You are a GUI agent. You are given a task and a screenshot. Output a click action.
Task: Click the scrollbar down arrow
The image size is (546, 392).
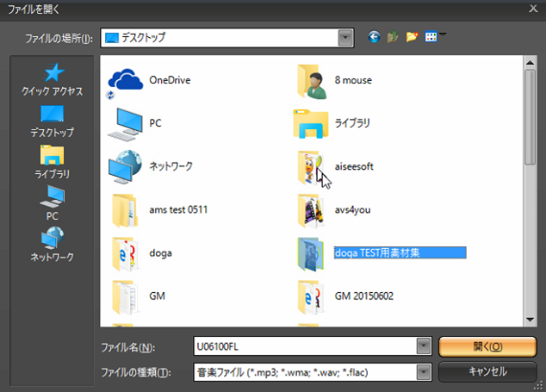[530, 320]
